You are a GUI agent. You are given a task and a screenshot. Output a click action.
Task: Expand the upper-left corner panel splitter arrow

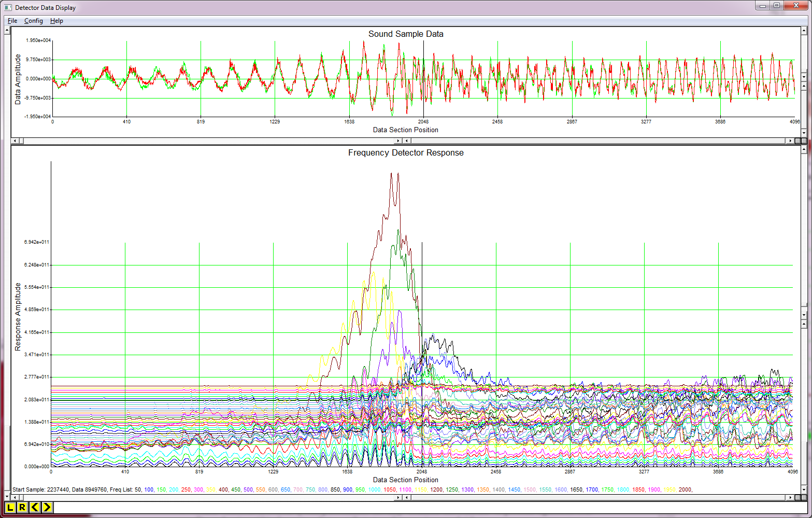click(7, 30)
